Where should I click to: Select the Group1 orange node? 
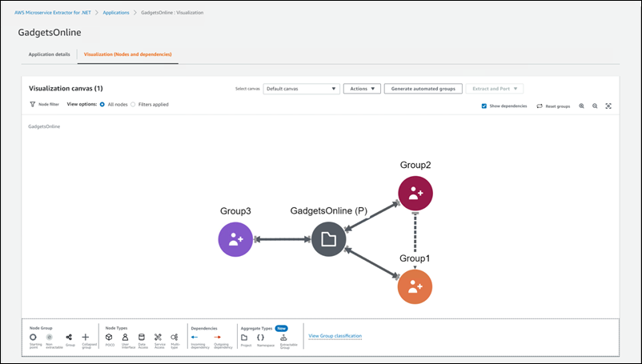(415, 286)
